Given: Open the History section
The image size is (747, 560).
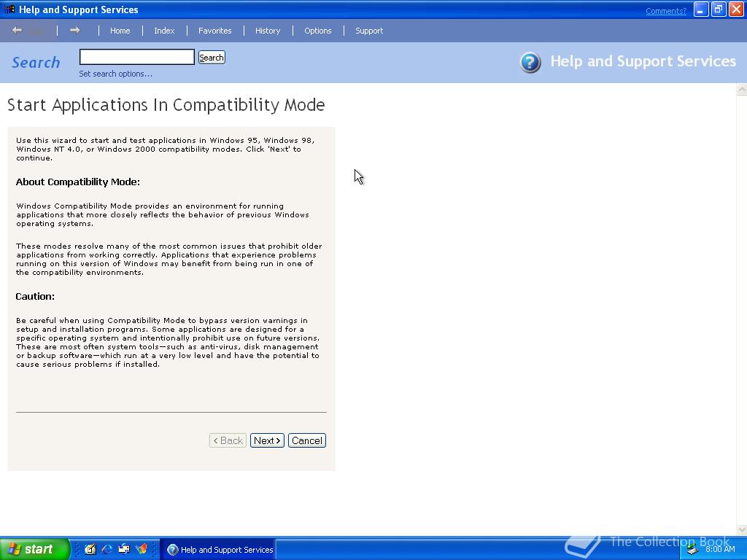Looking at the screenshot, I should point(268,31).
